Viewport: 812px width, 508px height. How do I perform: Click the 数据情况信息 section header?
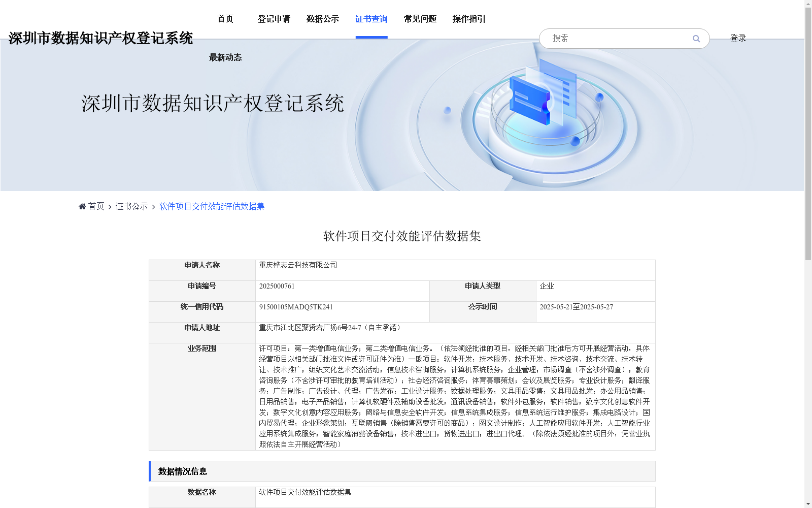[x=402, y=471]
